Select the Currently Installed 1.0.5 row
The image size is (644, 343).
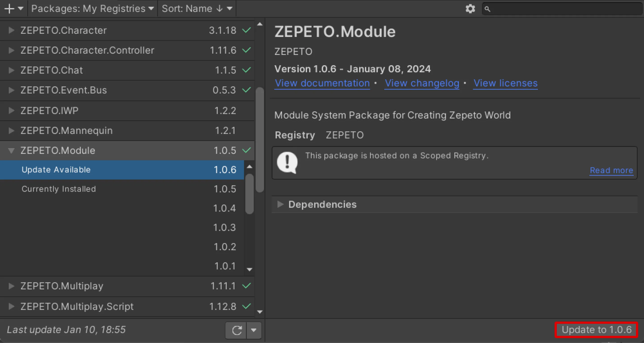click(x=122, y=189)
